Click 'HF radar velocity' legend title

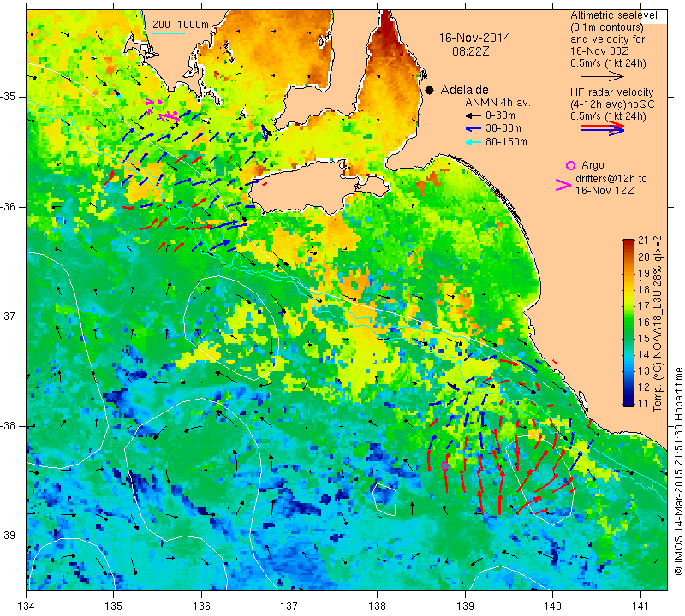pos(612,92)
